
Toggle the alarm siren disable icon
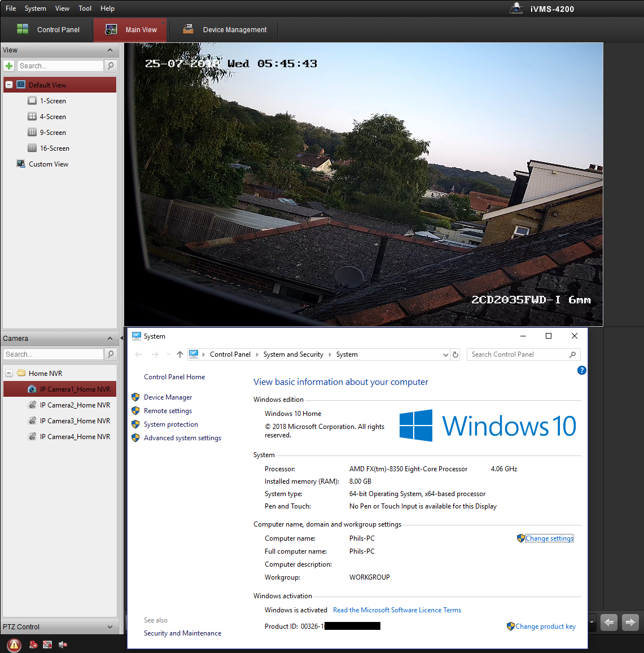click(33, 645)
